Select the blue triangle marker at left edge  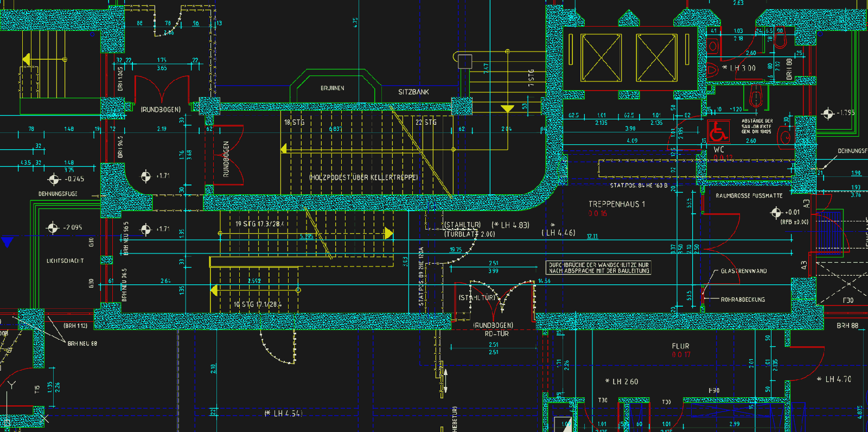[7, 242]
